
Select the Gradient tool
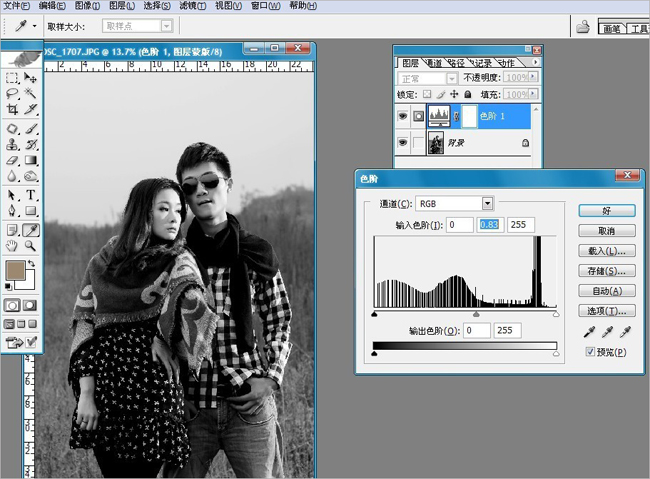pyautogui.click(x=30, y=160)
